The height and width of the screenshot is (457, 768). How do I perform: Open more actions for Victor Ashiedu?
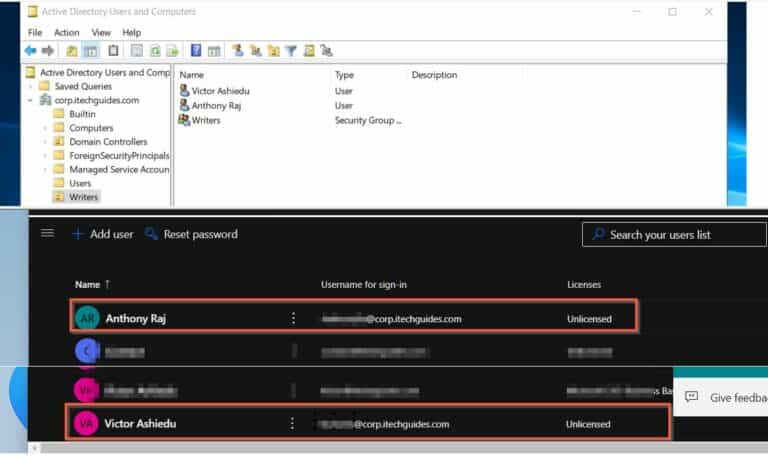tap(292, 424)
